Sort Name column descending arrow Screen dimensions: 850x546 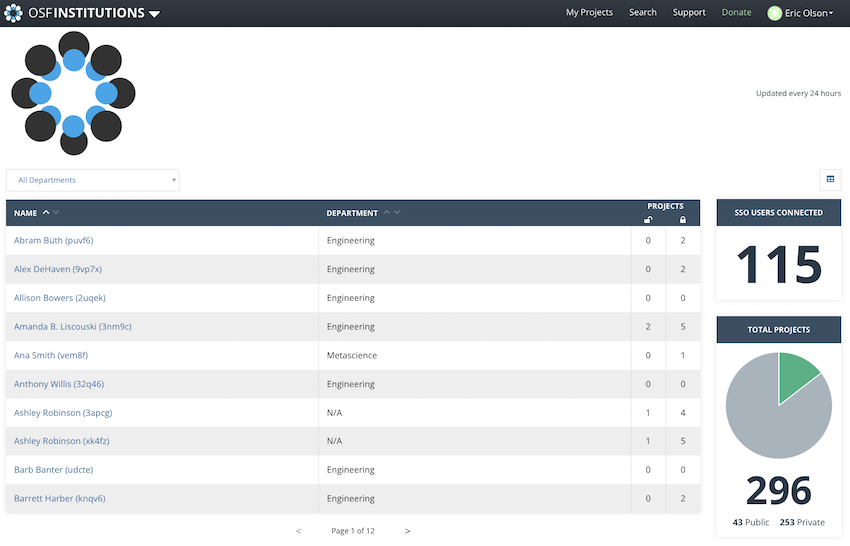point(57,212)
